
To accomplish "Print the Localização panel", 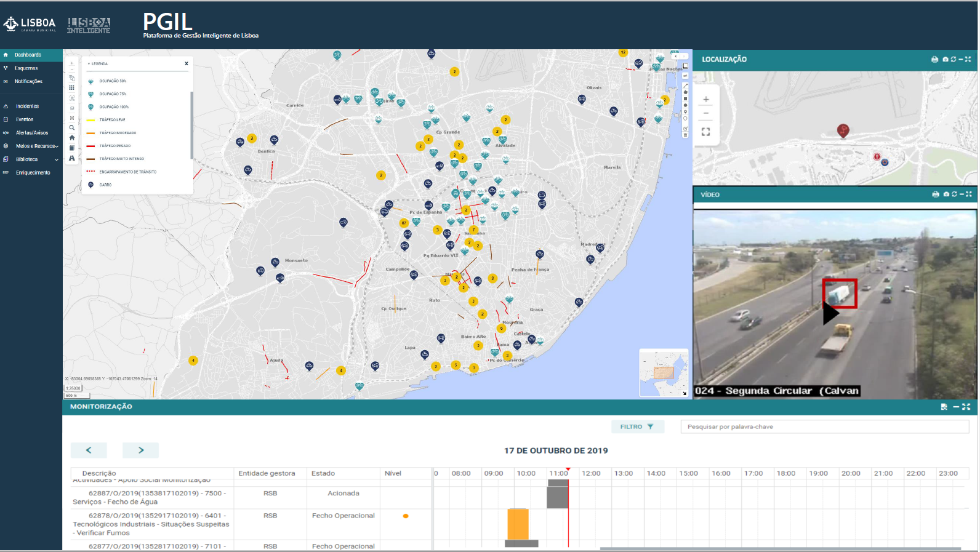I will tap(934, 60).
